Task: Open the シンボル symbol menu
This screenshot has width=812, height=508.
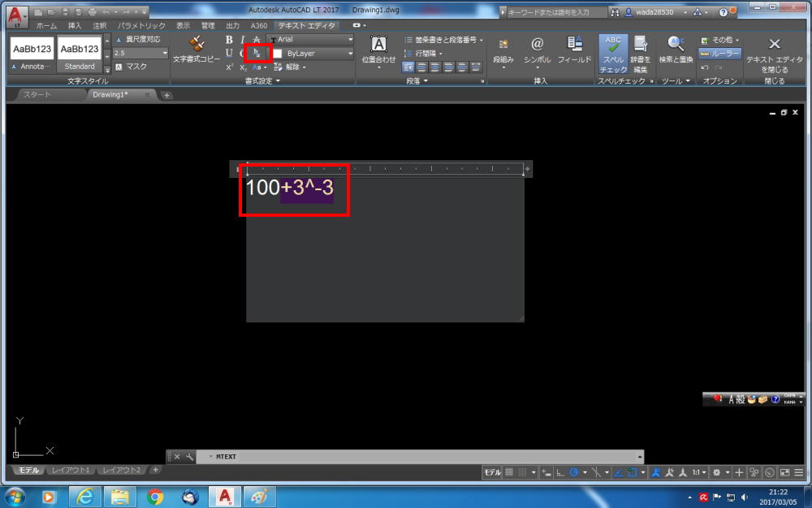Action: tap(537, 52)
